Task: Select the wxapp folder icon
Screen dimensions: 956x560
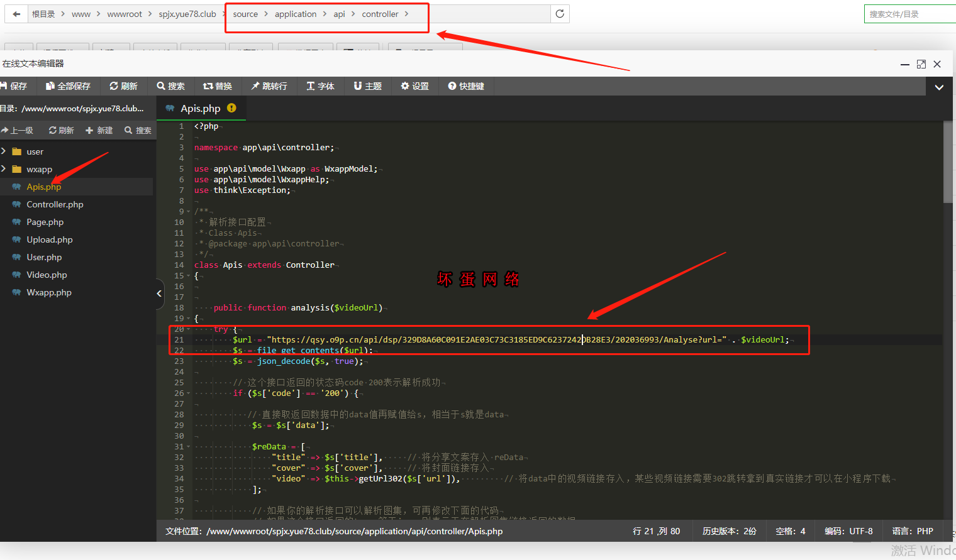Action: (17, 169)
